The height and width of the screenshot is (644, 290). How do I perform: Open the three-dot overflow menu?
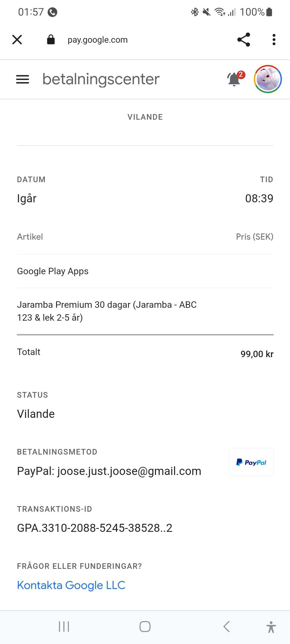(x=274, y=40)
